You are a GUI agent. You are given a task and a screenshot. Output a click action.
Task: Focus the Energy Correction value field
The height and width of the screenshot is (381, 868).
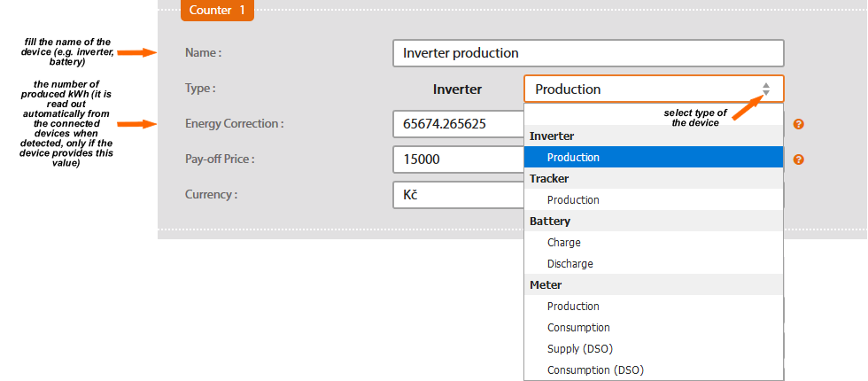458,124
